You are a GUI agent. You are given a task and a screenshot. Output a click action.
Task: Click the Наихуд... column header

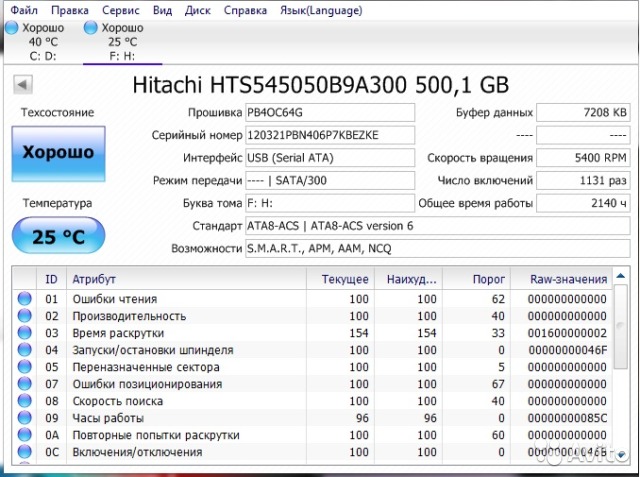pyautogui.click(x=408, y=279)
